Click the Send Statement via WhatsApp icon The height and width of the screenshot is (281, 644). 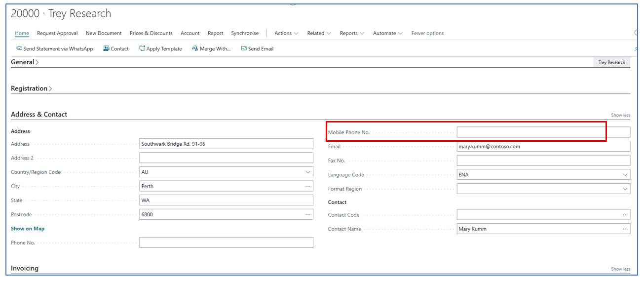pos(19,48)
